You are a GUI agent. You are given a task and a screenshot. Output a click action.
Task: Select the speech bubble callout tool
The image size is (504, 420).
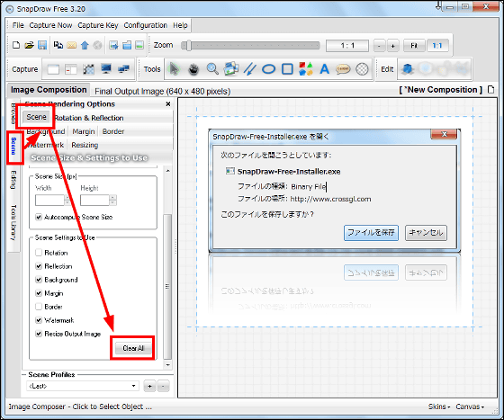(x=343, y=69)
